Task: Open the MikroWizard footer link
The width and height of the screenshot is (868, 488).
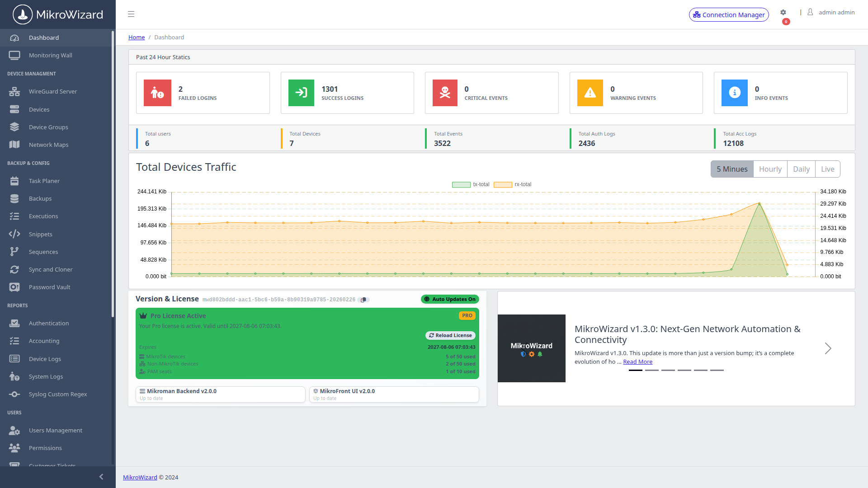Action: (x=140, y=477)
